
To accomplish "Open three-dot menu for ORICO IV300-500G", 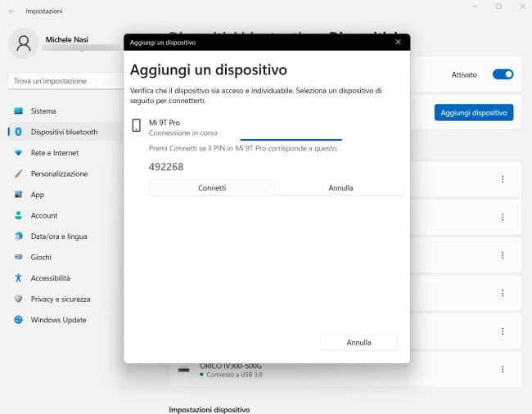I will (503, 370).
